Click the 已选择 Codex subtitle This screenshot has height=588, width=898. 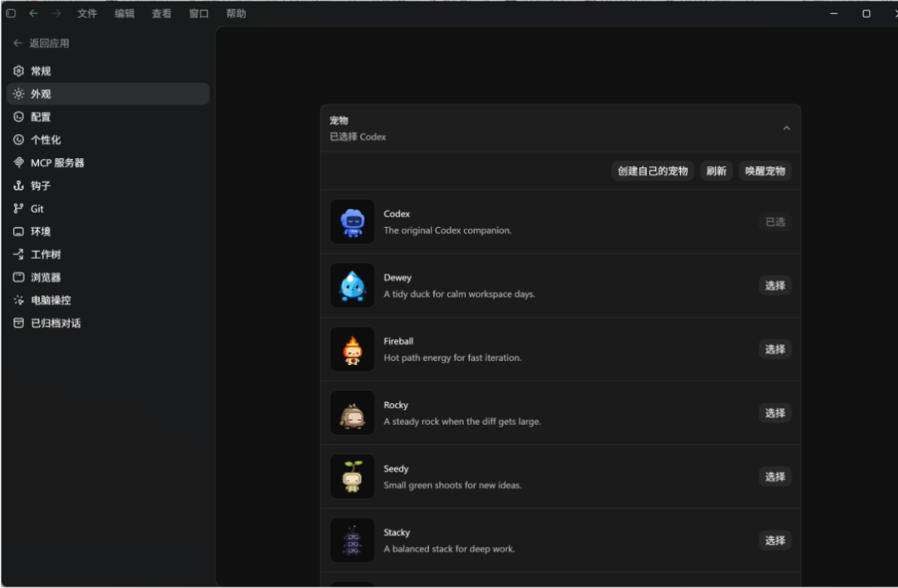coord(358,136)
